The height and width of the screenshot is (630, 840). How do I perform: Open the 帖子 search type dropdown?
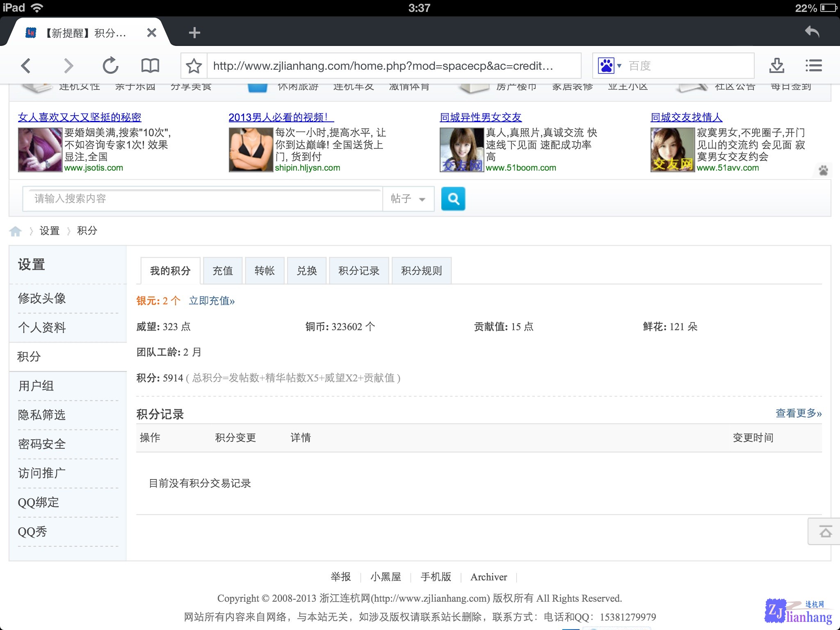408,199
